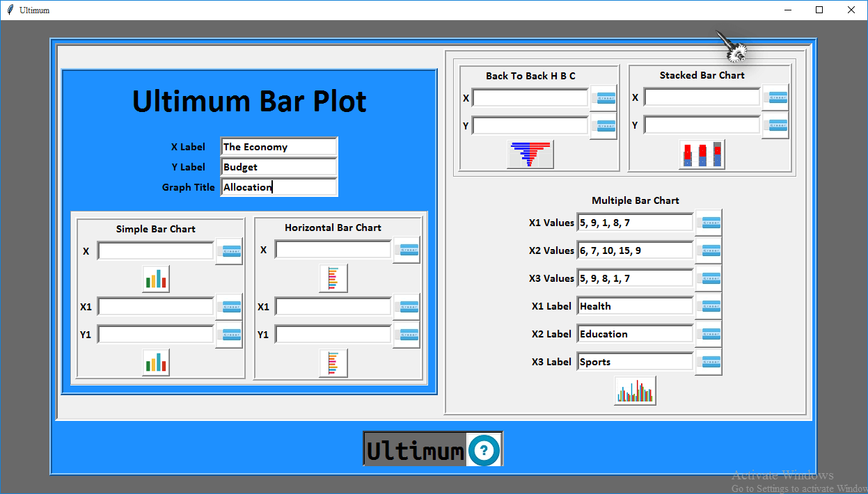Clear Stacked Bar Chart Y field with eraser
Screen dimensions: 868x494
(775, 125)
